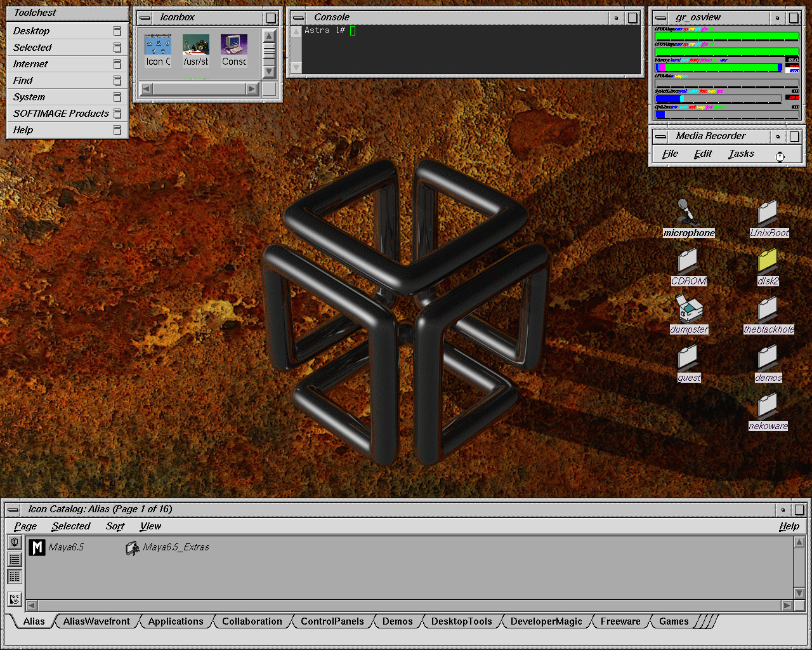
Task: Select the Maya6.5_Extras icon in the catalog
Action: (133, 548)
